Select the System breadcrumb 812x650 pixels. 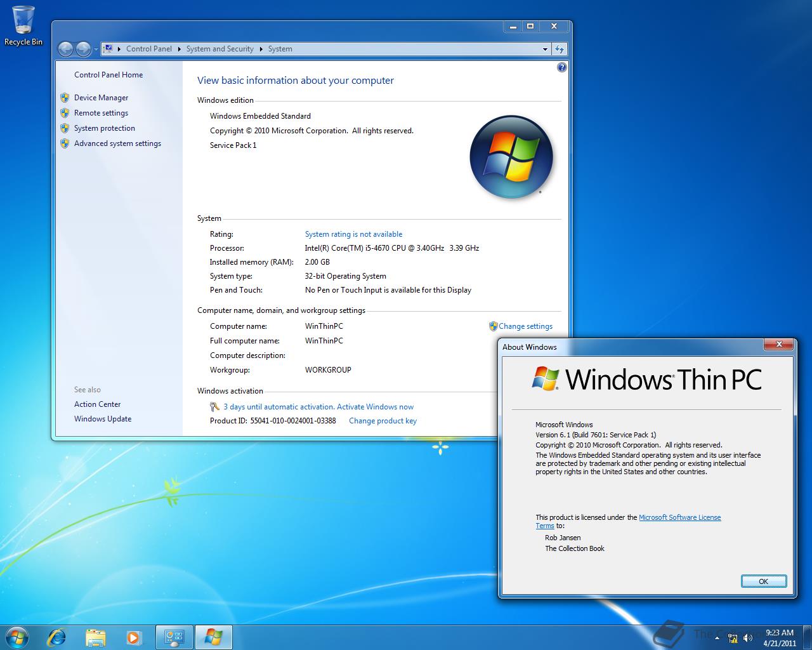point(280,49)
